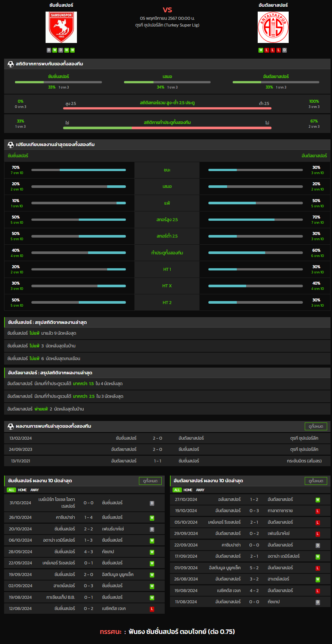332x644 pixels.
Task: Click the W result badge for 27/10/2024 match
Action: click(318, 500)
